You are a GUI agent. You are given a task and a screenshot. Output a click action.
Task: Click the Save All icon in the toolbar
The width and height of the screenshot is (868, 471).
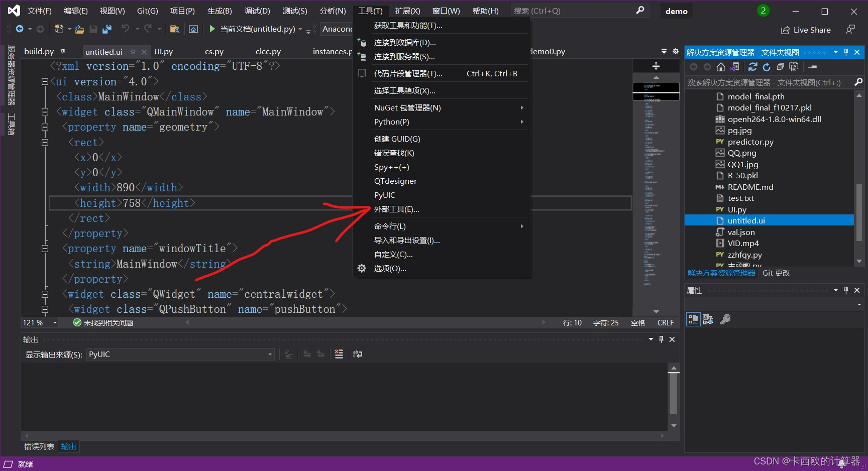coord(106,29)
